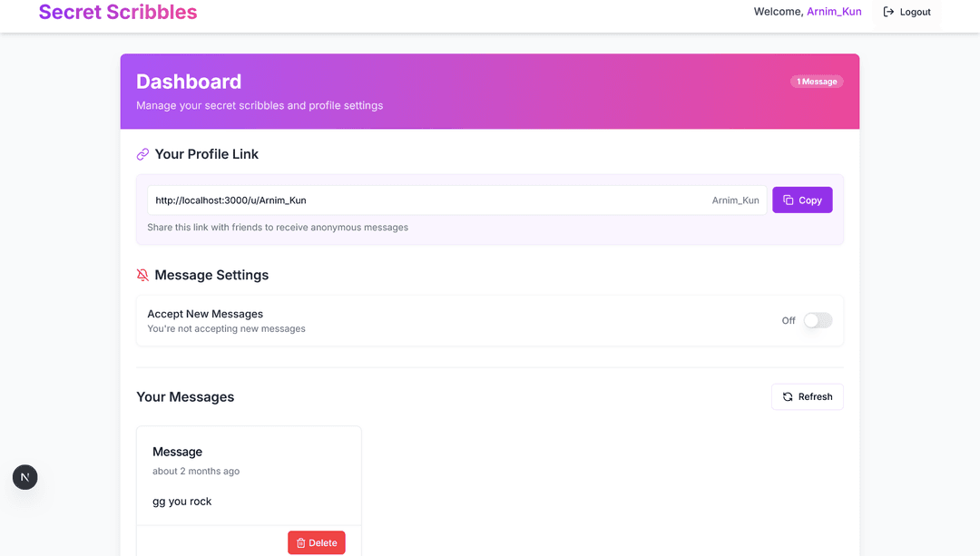Image resolution: width=980 pixels, height=556 pixels.
Task: Click the trash can icon on the message
Action: click(x=301, y=543)
